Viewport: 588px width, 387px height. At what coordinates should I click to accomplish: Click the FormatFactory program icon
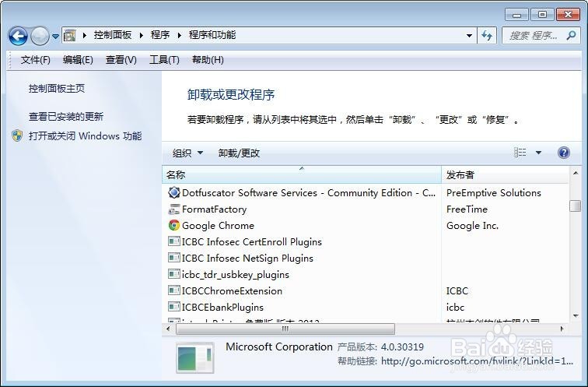coord(174,209)
